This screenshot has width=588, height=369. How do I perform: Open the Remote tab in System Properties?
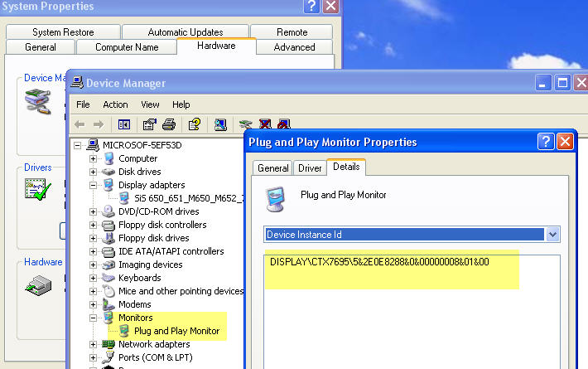click(292, 32)
